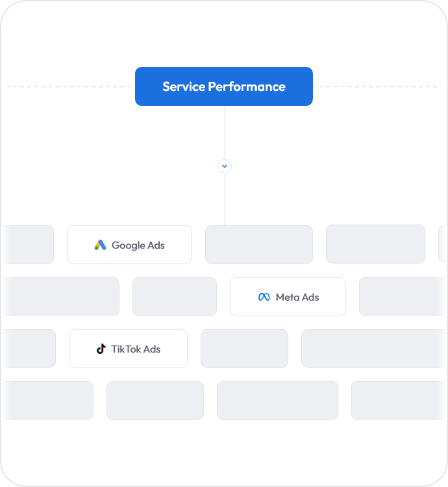
Task: Click last blank card in bottom row
Action: click(399, 401)
